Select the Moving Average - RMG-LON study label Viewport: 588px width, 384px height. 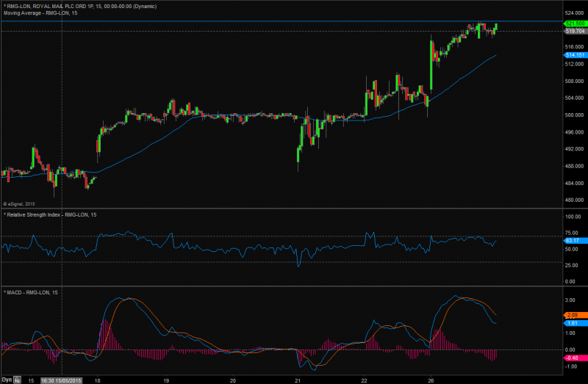pos(40,12)
